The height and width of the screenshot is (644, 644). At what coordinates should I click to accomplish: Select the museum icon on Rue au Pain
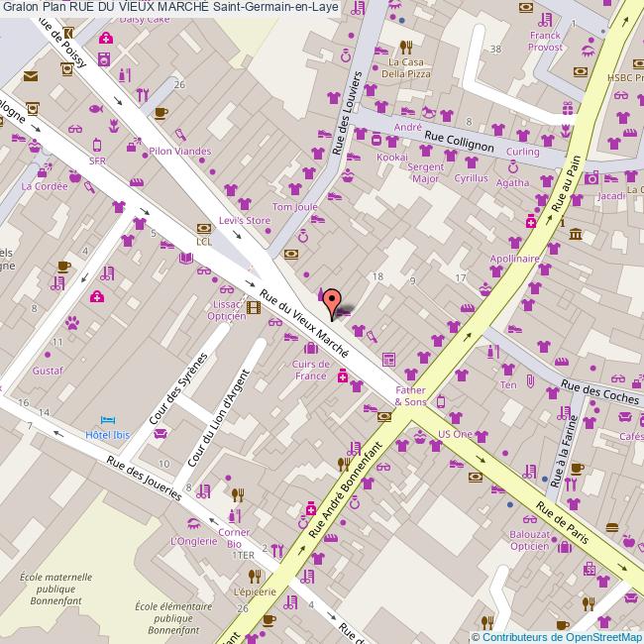pos(576,234)
